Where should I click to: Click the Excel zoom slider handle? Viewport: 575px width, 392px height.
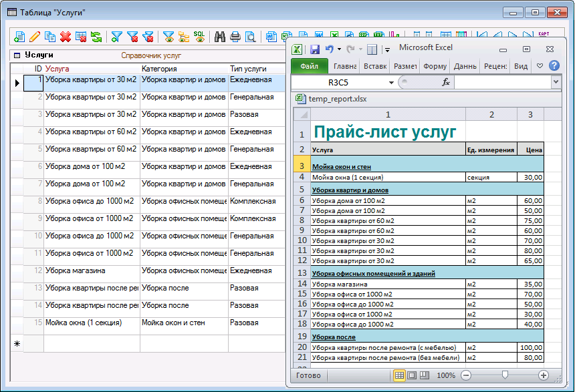(x=505, y=376)
